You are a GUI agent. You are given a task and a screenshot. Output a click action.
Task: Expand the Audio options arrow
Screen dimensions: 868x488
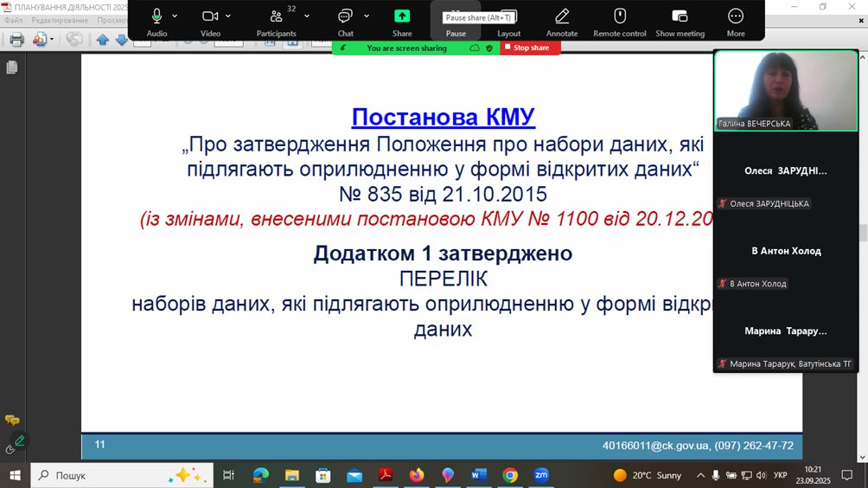175,16
